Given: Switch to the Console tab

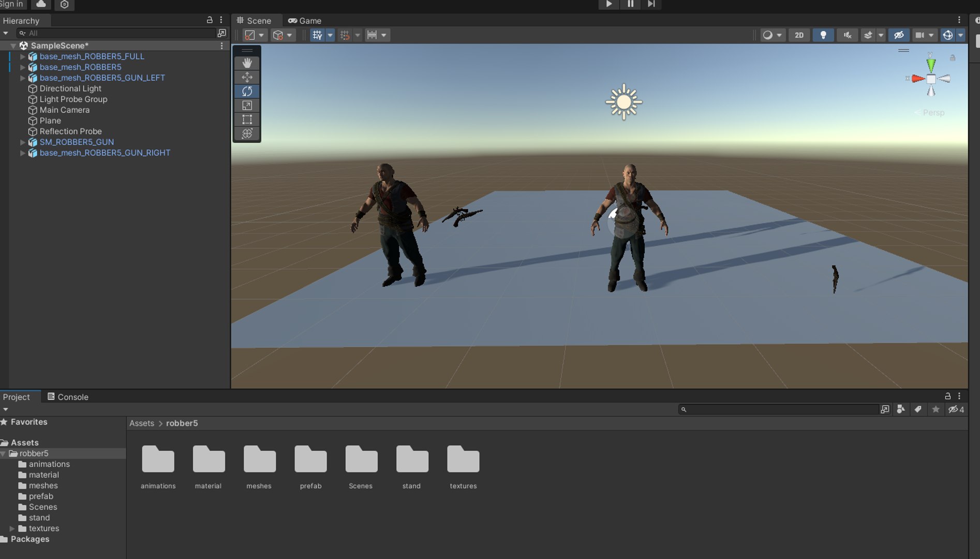Looking at the screenshot, I should coord(68,396).
